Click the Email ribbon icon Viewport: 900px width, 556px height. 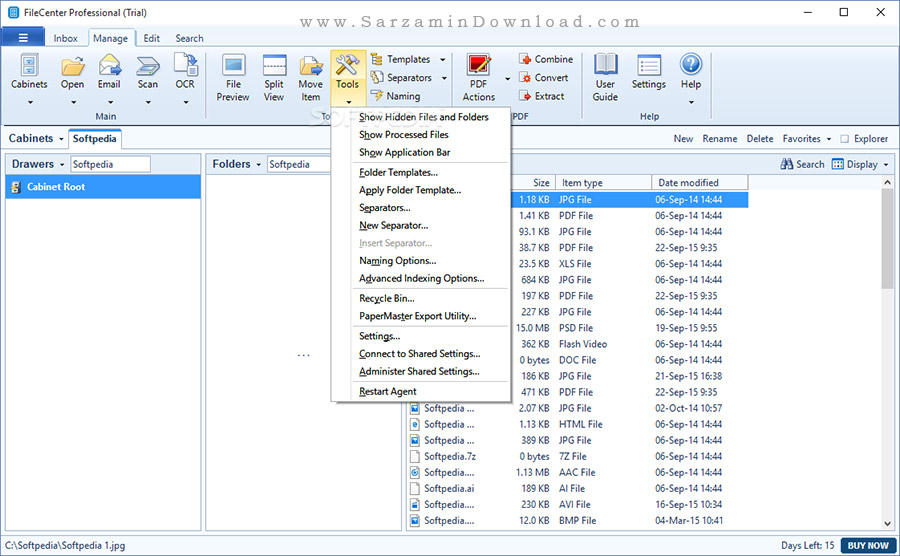[x=109, y=65]
